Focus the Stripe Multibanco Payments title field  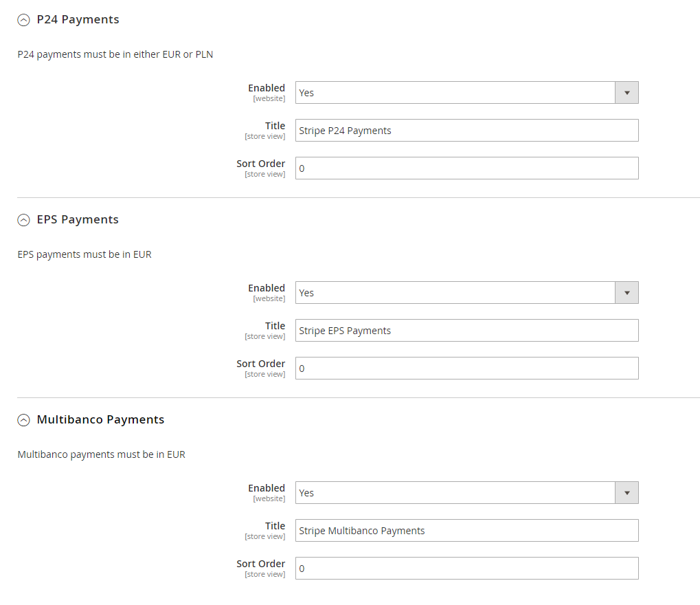point(466,530)
